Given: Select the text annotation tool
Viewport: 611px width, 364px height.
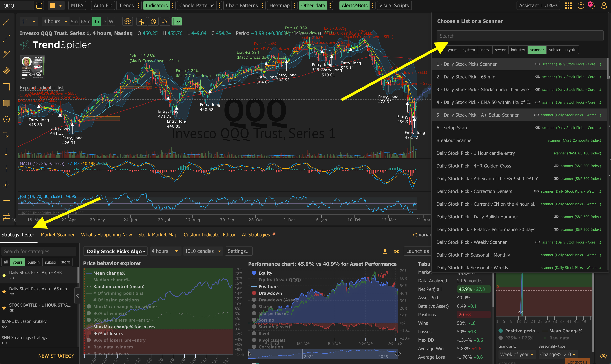Looking at the screenshot, I should (x=6, y=136).
